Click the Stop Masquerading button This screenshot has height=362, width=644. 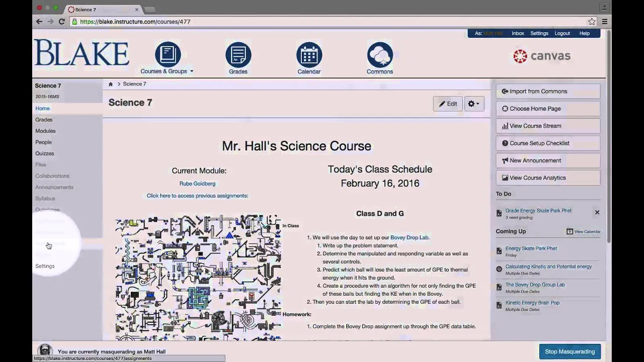coord(570,351)
